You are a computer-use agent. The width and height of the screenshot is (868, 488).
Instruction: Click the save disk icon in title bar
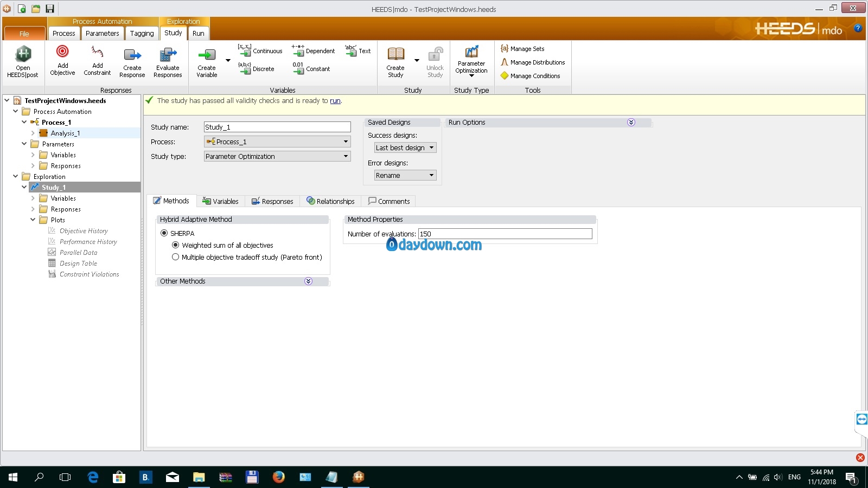pyautogui.click(x=50, y=9)
